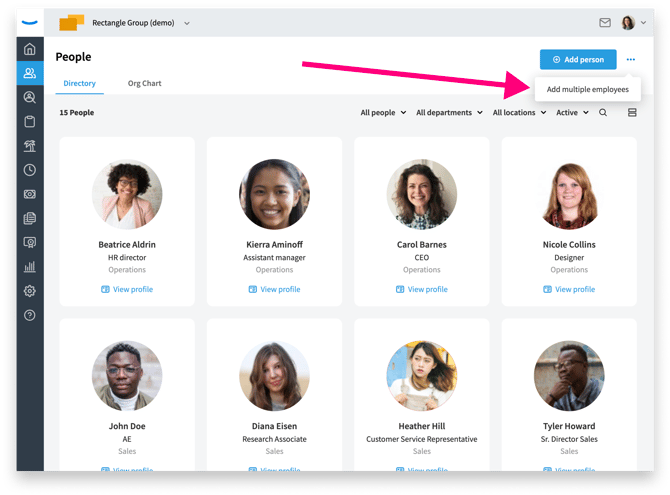670x495 pixels.
Task: Open the help question mark icon
Action: pyautogui.click(x=29, y=315)
